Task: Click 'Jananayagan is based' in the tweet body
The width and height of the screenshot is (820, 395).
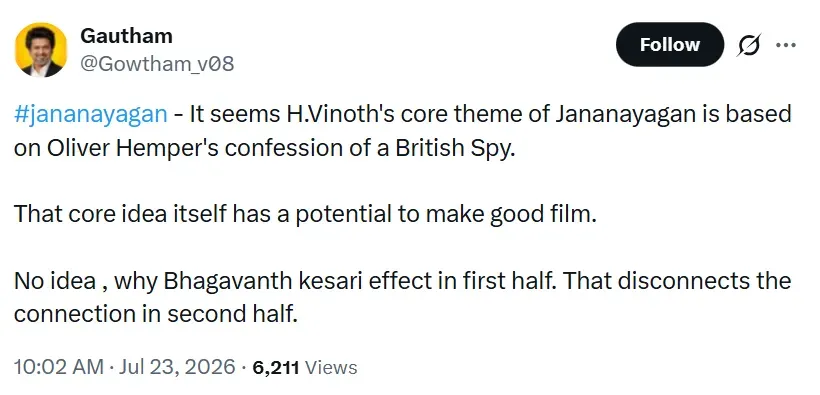Action: (673, 115)
